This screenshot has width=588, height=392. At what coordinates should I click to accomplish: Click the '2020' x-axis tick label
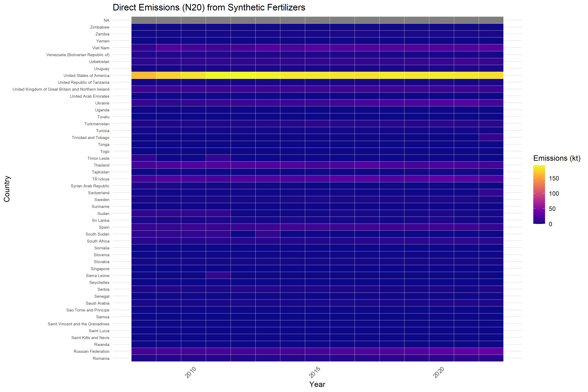(439, 372)
